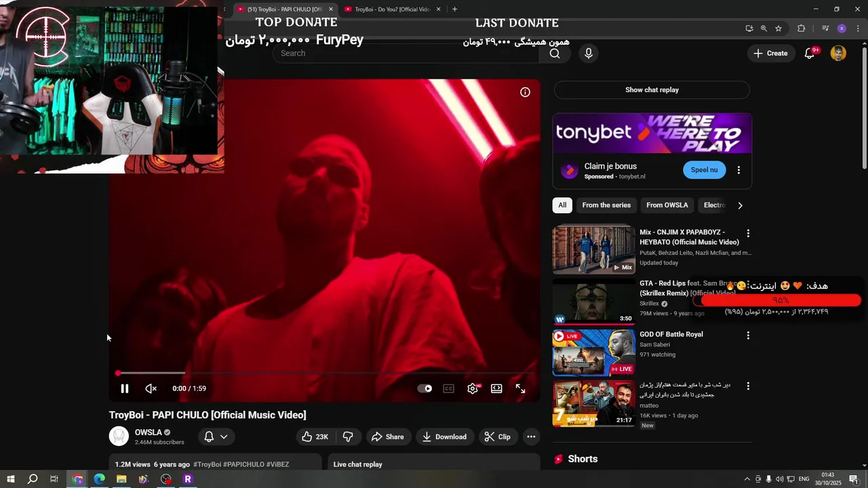868x488 pixels.
Task: Open the Mix CNJIM X PAPABOYZ thumbnail
Action: point(594,249)
